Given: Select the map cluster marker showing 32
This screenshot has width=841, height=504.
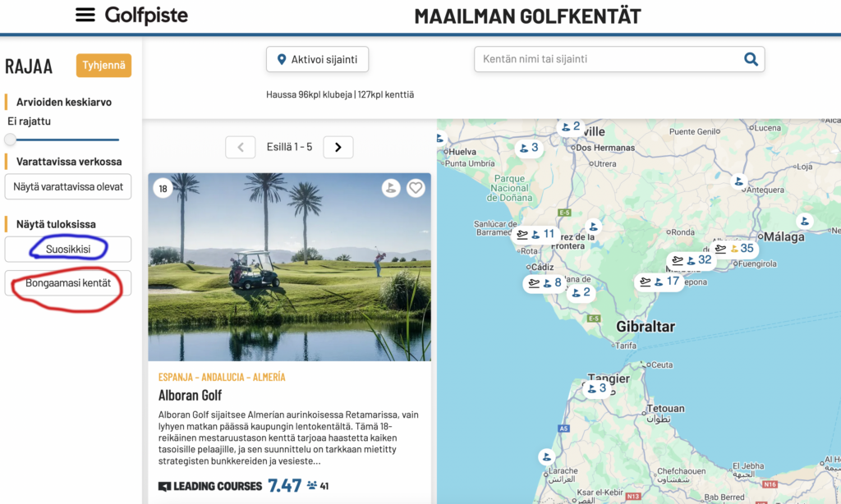Looking at the screenshot, I should click(x=691, y=260).
